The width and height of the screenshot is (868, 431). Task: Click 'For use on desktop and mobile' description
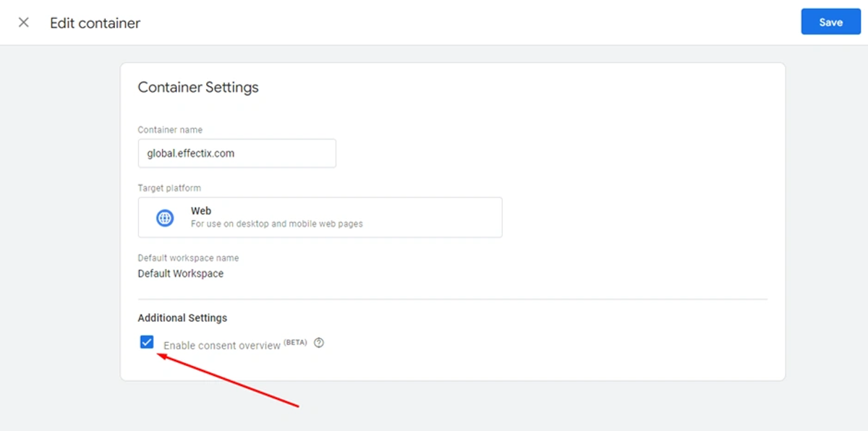point(277,224)
